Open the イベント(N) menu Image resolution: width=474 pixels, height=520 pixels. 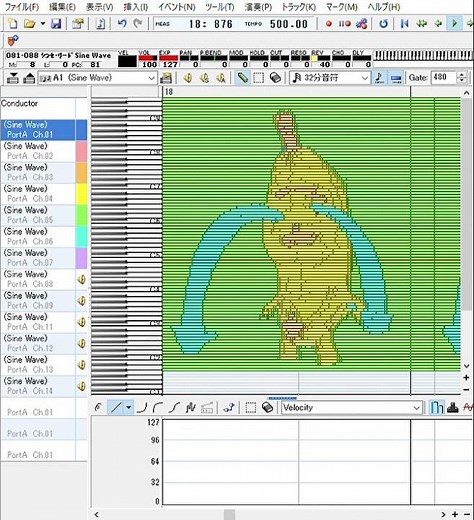click(177, 7)
